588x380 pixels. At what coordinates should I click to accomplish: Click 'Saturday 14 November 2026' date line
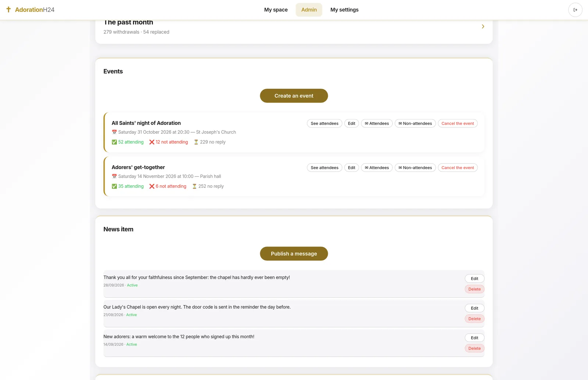click(166, 176)
